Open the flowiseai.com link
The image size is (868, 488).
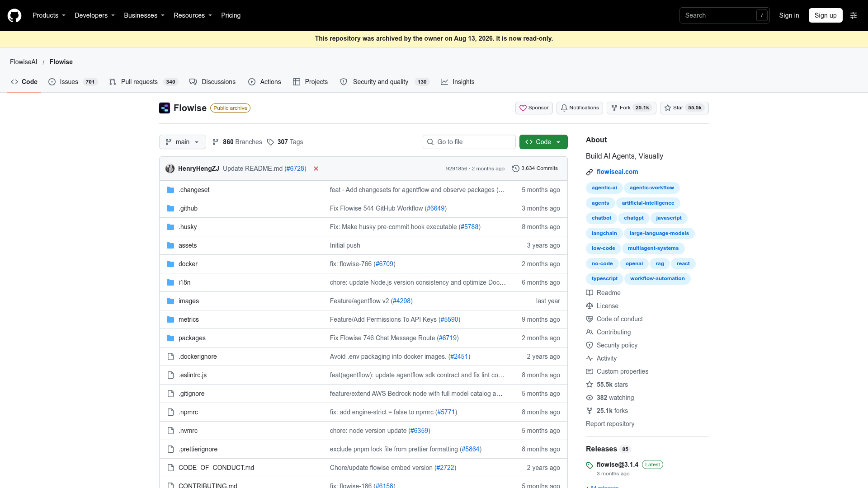coord(617,172)
